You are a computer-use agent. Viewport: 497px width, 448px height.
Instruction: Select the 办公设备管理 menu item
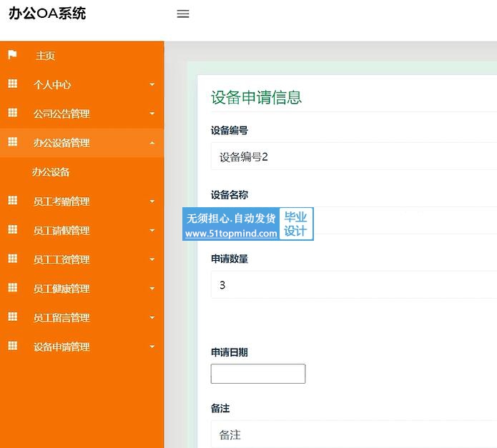point(82,143)
